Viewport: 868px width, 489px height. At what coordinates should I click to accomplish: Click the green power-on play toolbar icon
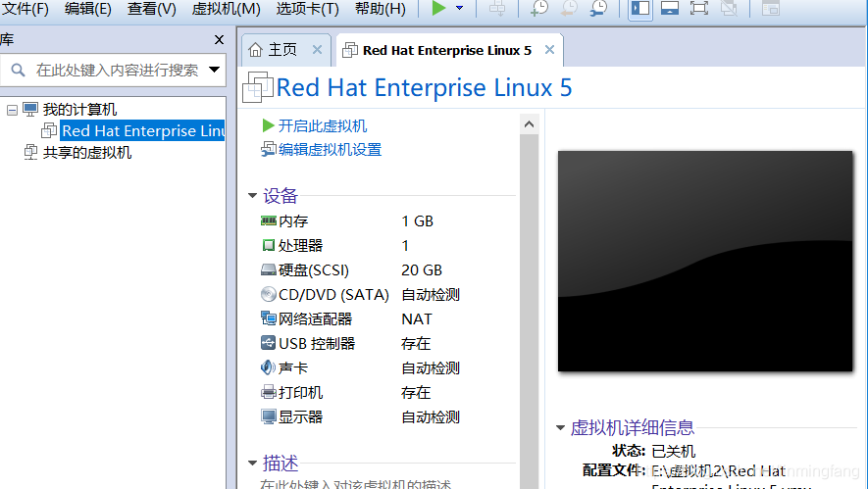pos(438,8)
